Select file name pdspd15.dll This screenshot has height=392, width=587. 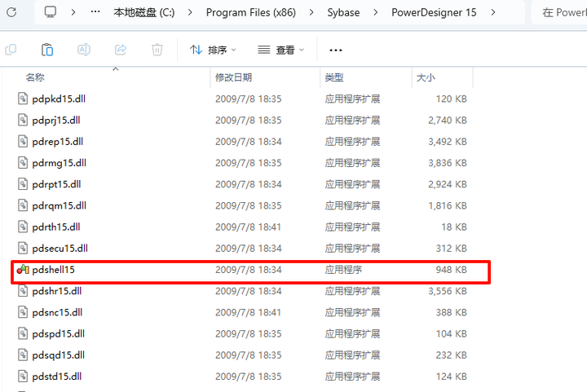click(59, 333)
